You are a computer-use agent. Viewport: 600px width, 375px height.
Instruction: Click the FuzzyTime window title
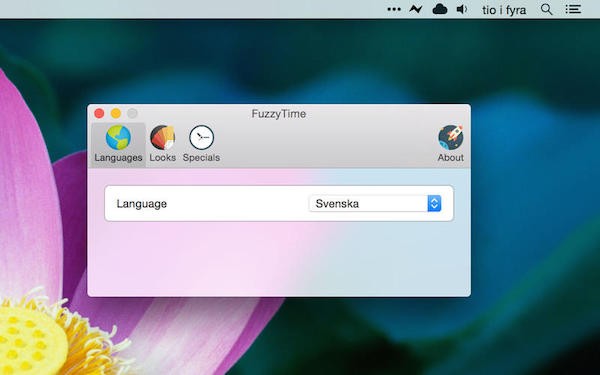coord(279,114)
